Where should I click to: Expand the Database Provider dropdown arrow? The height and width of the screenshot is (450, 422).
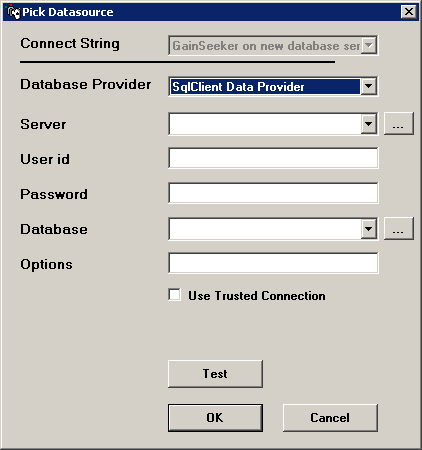tap(368, 86)
